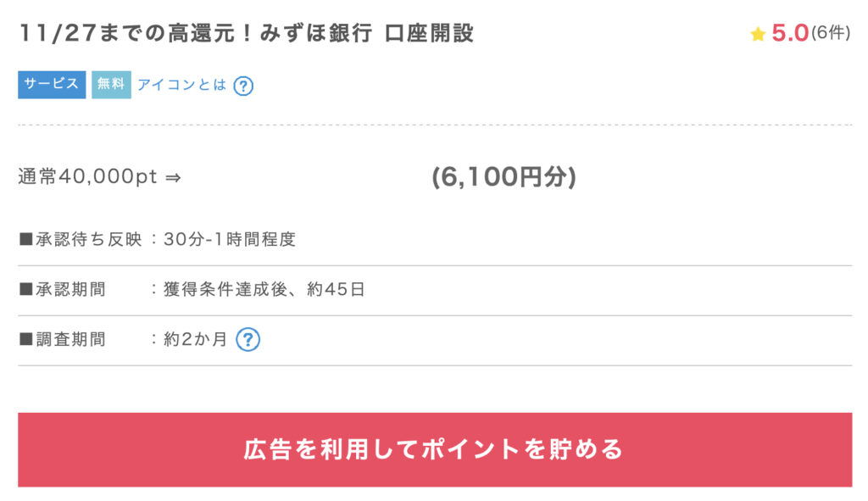868x501 pixels.
Task: Open the アイコンとは link
Action: pos(181,85)
